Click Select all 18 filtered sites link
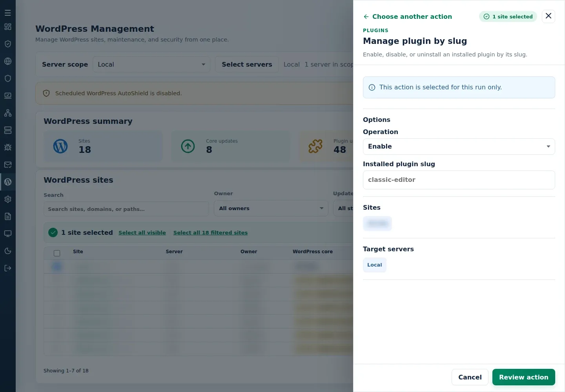The width and height of the screenshot is (565, 392). pos(210,232)
